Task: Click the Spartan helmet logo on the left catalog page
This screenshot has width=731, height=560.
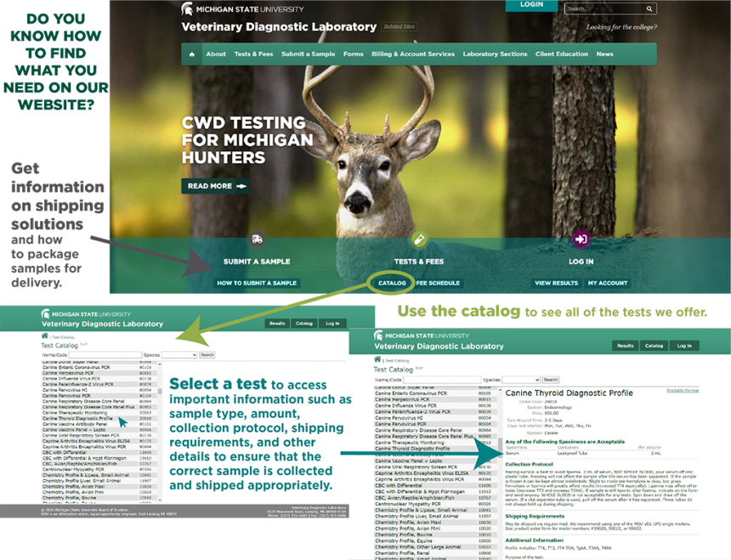Action: 45,314
